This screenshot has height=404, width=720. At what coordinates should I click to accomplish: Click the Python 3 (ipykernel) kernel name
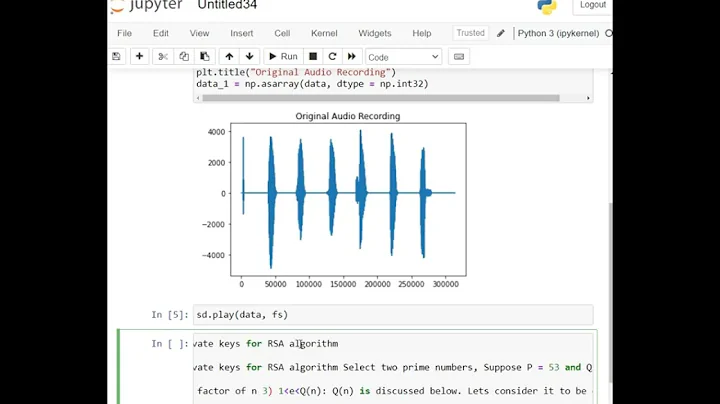click(558, 33)
